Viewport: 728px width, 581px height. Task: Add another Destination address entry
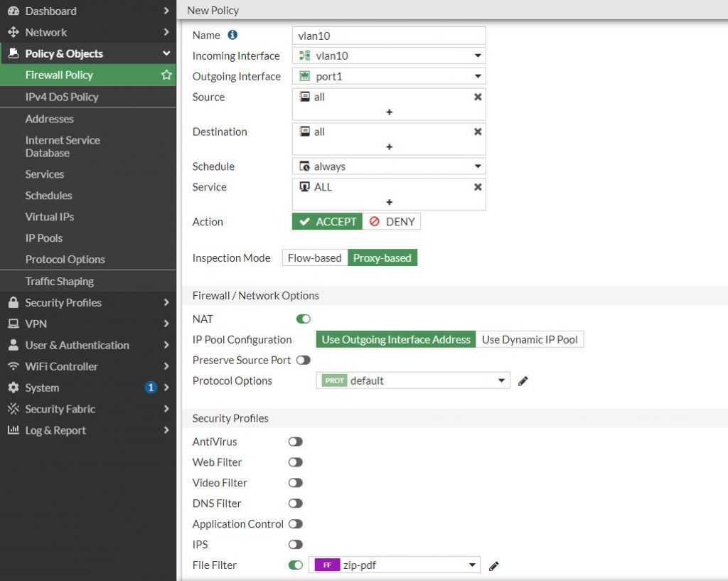[388, 146]
